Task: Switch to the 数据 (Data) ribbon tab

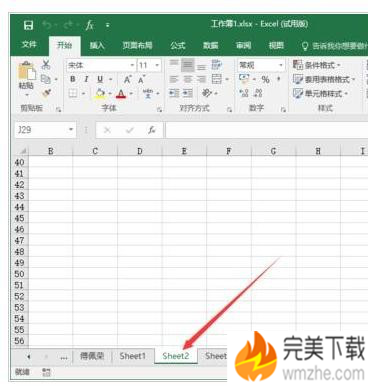Action: point(211,45)
